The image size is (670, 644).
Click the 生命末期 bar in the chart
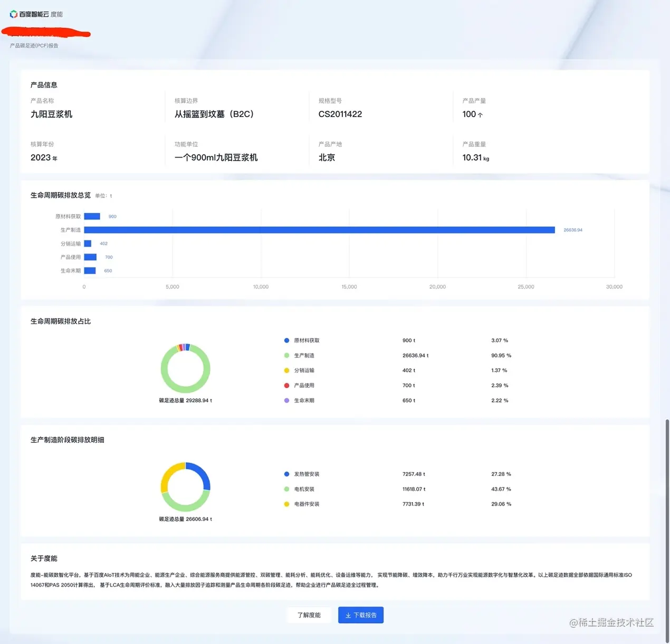pos(90,271)
